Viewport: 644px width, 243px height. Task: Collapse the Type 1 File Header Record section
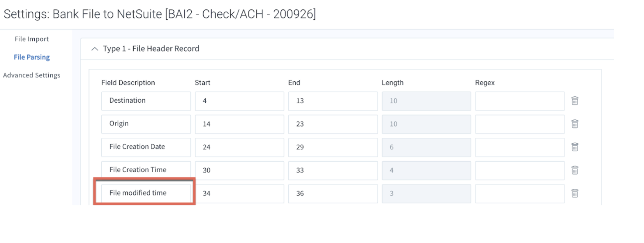[95, 49]
